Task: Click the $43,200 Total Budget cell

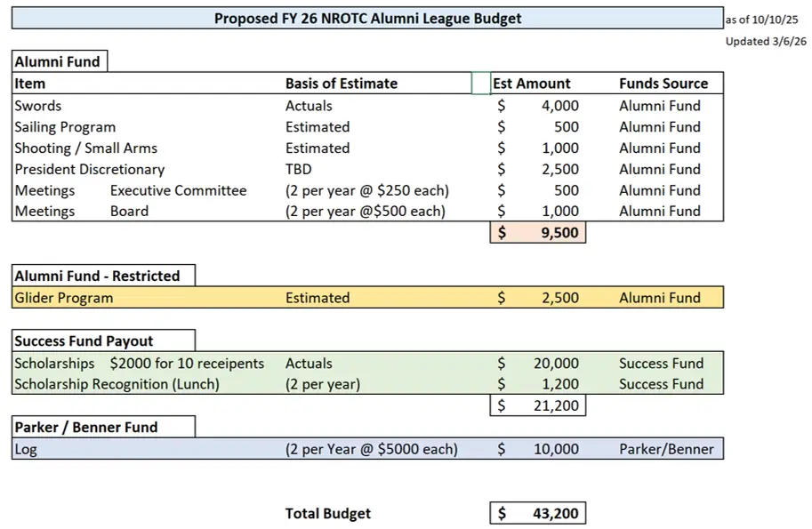Action: pyautogui.click(x=537, y=513)
